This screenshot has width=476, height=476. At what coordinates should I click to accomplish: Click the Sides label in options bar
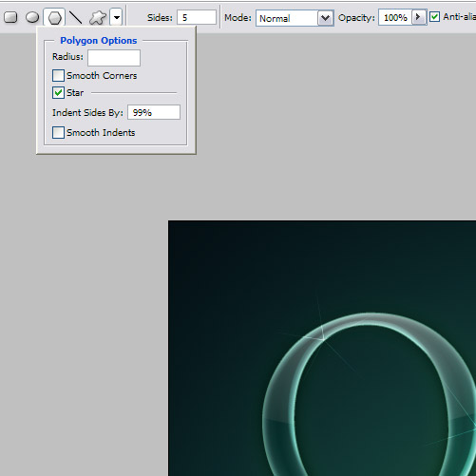tap(160, 18)
